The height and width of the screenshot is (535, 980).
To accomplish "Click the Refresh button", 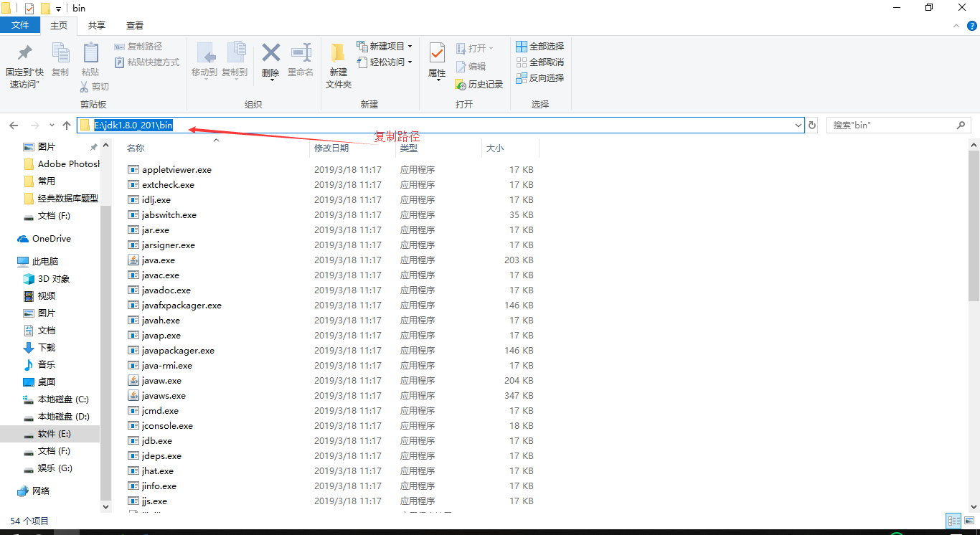I will 812,126.
